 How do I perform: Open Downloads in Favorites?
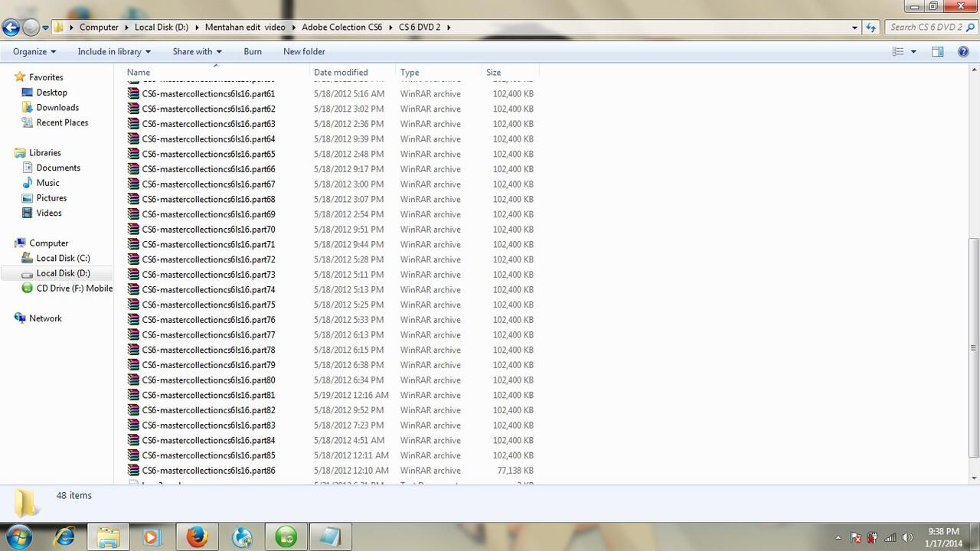click(x=57, y=108)
